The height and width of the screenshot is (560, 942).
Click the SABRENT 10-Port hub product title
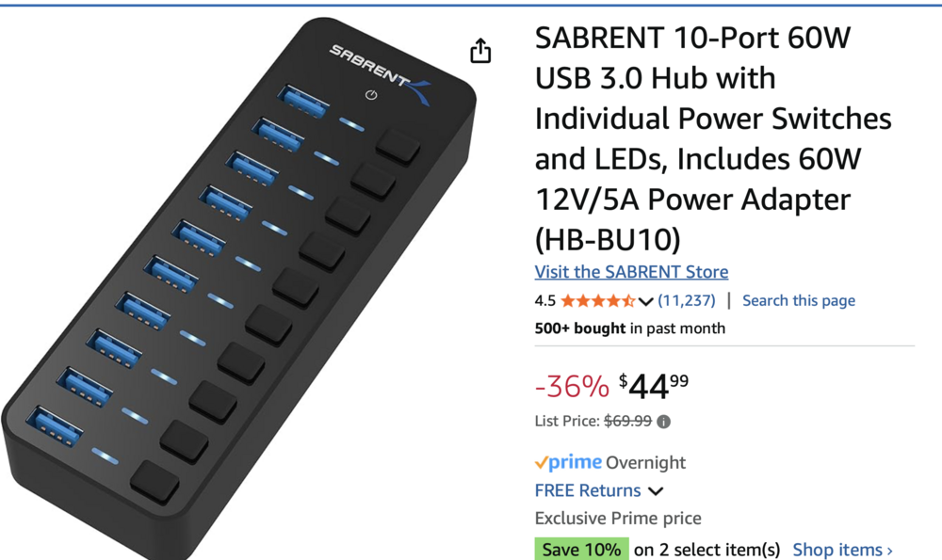point(713,139)
